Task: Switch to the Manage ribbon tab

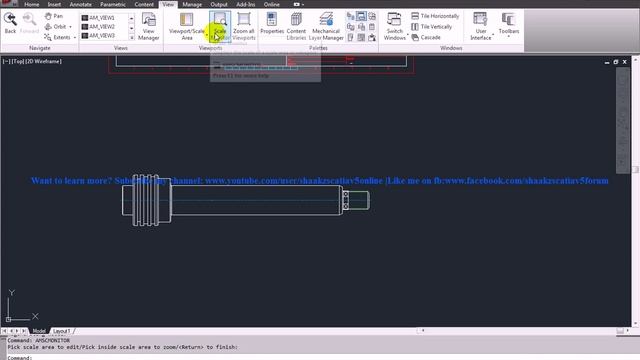Action: point(192,4)
